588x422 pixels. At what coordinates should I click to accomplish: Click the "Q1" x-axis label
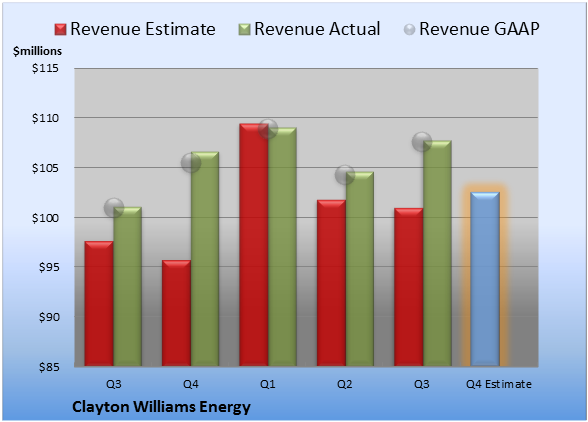click(x=268, y=384)
